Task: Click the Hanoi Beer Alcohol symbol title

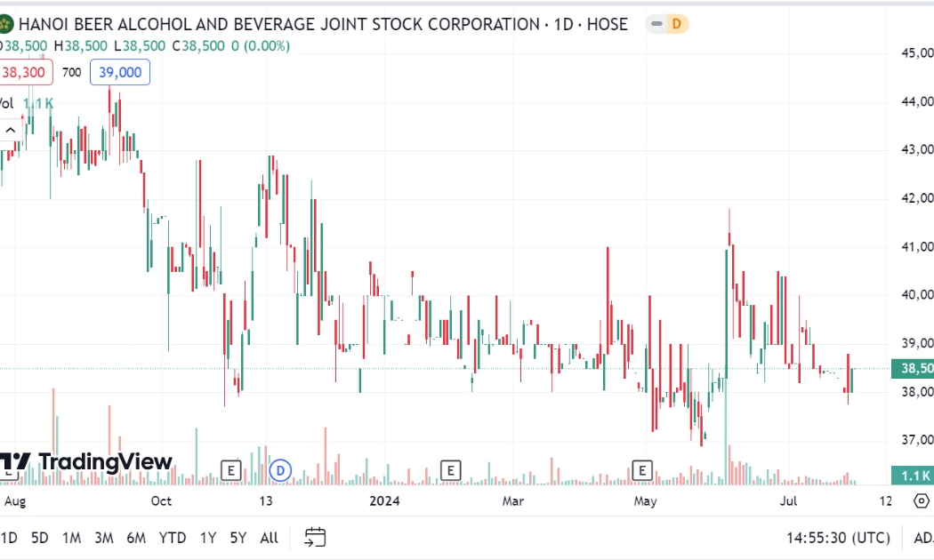Action: tap(323, 24)
